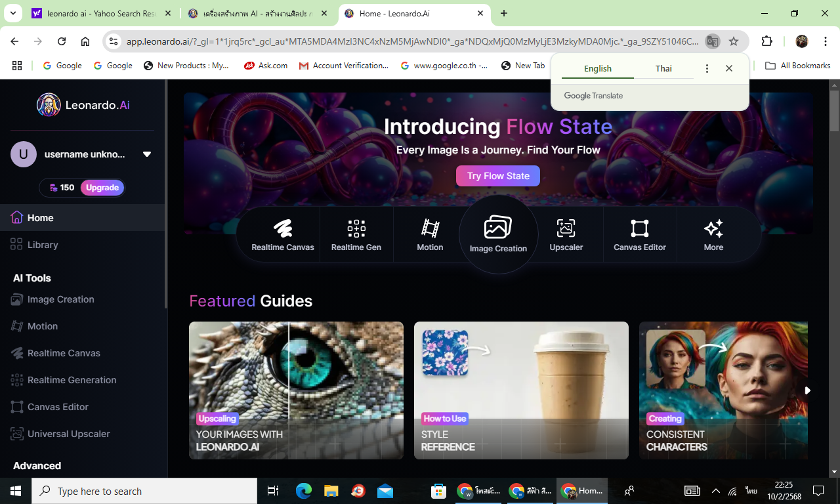Launch Microsoft Edge from taskbar

[304, 491]
